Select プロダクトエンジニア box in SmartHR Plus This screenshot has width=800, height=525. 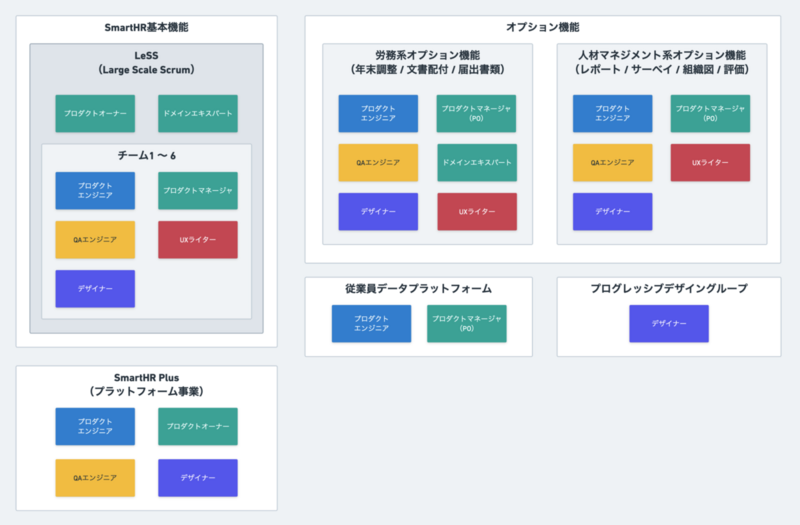(95, 427)
